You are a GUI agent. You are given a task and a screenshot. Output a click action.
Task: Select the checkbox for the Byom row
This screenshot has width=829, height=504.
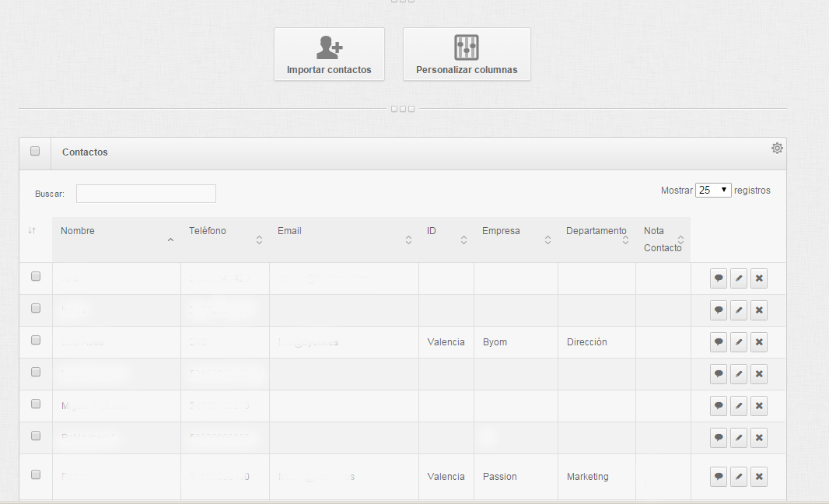35,340
